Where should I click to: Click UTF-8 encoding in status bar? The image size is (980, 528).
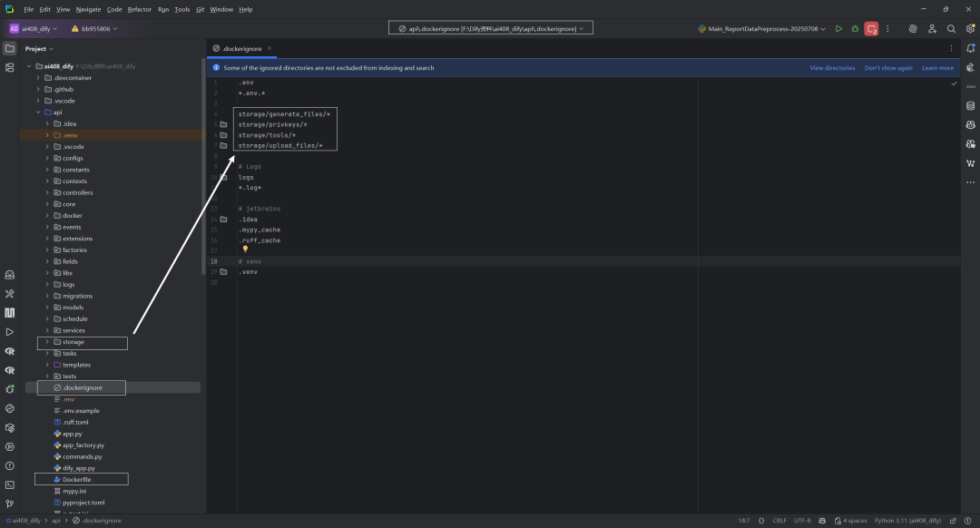tap(802, 521)
